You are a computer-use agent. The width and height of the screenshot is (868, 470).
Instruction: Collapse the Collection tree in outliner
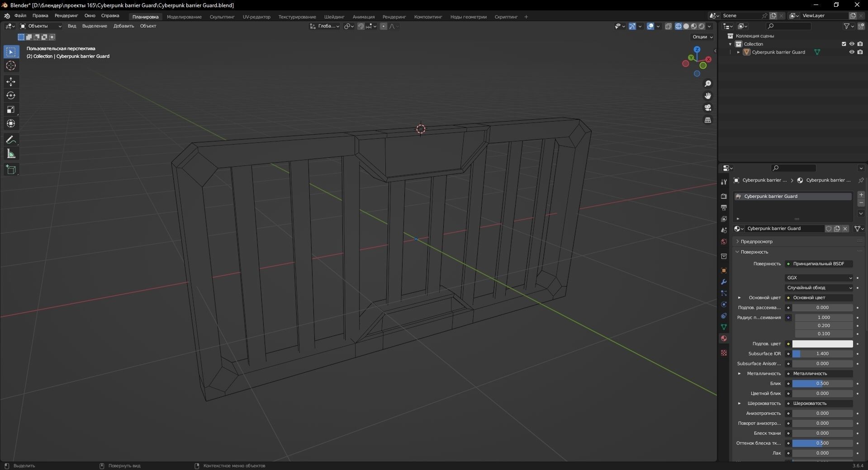[x=730, y=44]
